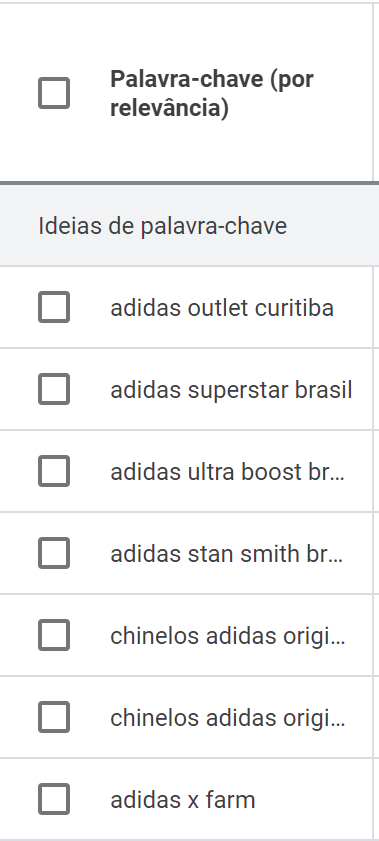Click the adidas stan smith br… keyword text
Screen dimensions: 379x841
(x=228, y=554)
